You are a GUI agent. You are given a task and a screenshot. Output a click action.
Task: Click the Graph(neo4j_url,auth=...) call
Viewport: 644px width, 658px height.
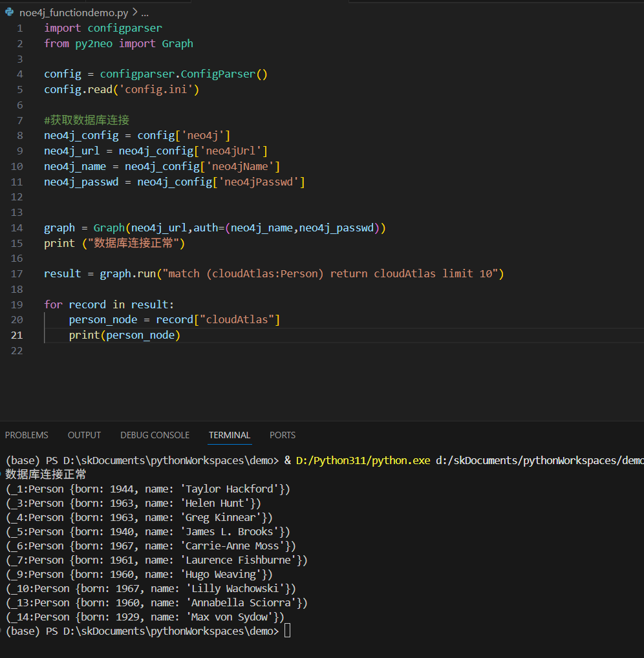(x=239, y=228)
